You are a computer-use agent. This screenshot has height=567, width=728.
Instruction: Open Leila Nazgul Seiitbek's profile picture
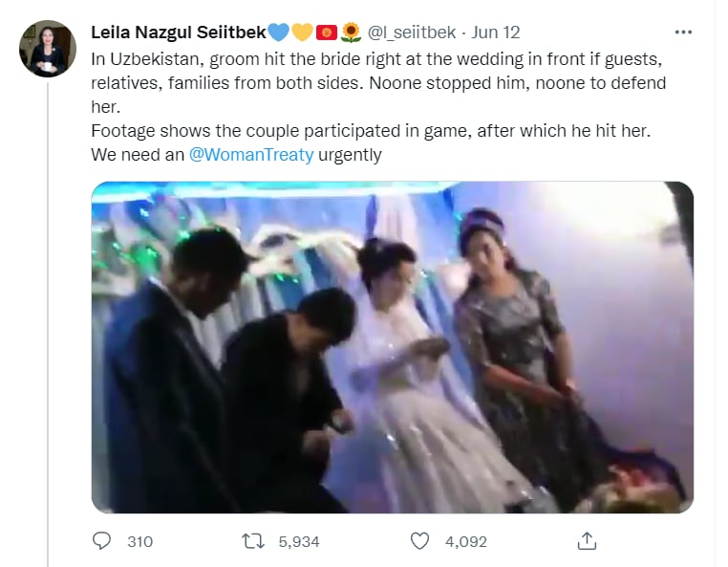(48, 49)
